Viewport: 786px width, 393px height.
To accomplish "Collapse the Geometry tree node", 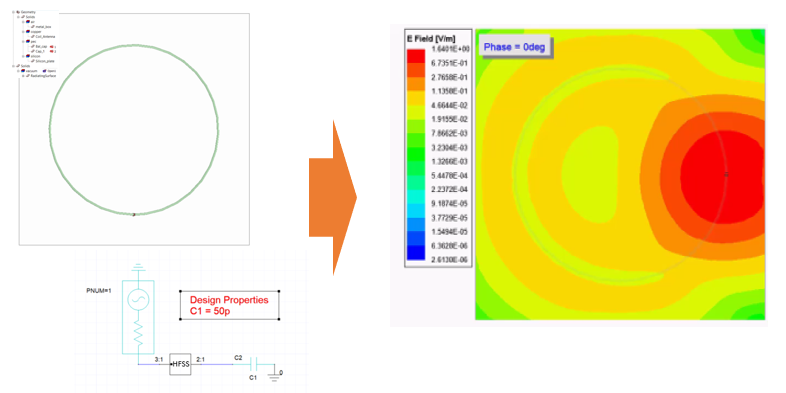I will [13, 12].
